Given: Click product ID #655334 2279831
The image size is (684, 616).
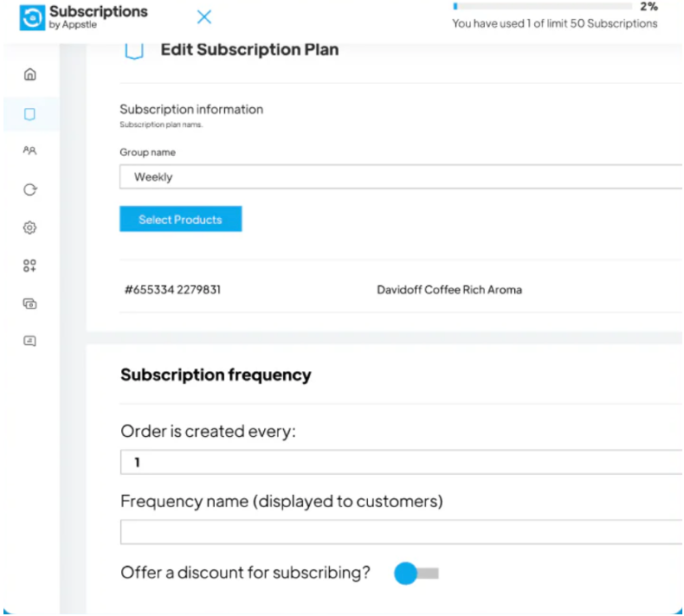Looking at the screenshot, I should (172, 290).
